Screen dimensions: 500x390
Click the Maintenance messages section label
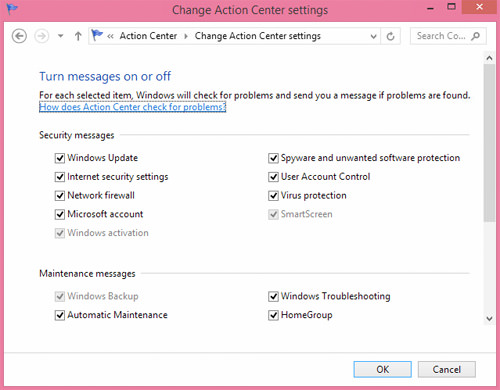click(87, 274)
